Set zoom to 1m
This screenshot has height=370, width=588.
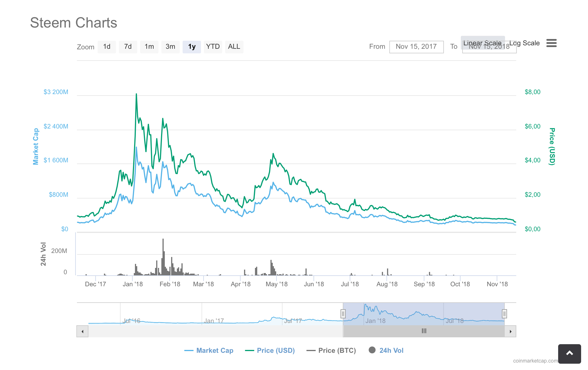[149, 47]
